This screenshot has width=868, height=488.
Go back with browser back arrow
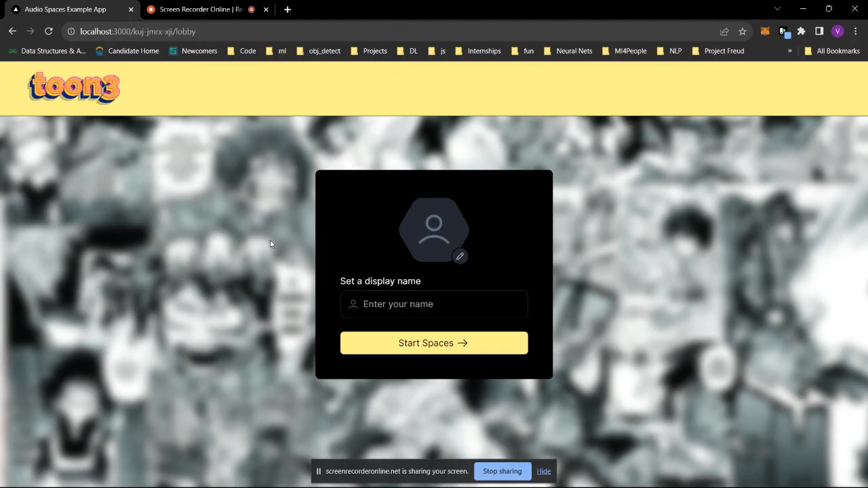pyautogui.click(x=12, y=31)
